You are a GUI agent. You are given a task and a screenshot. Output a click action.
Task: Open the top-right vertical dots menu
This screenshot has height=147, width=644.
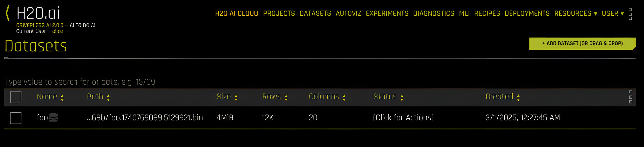click(x=630, y=14)
